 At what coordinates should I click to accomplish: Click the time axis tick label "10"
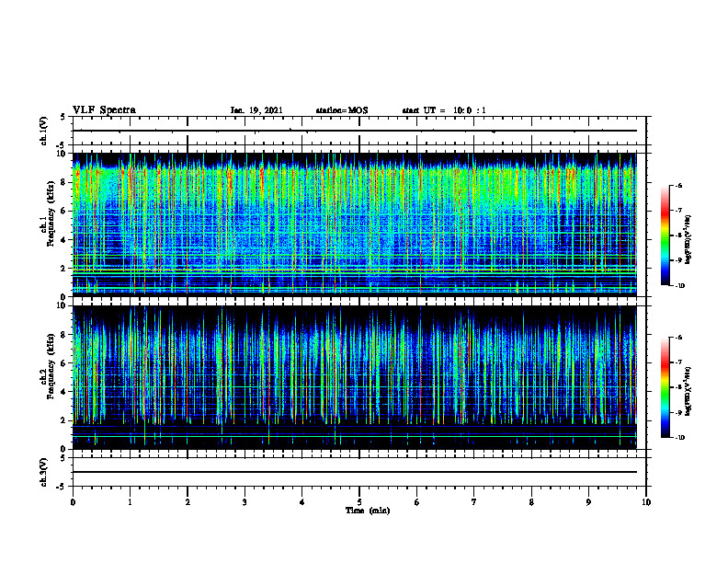[646, 502]
